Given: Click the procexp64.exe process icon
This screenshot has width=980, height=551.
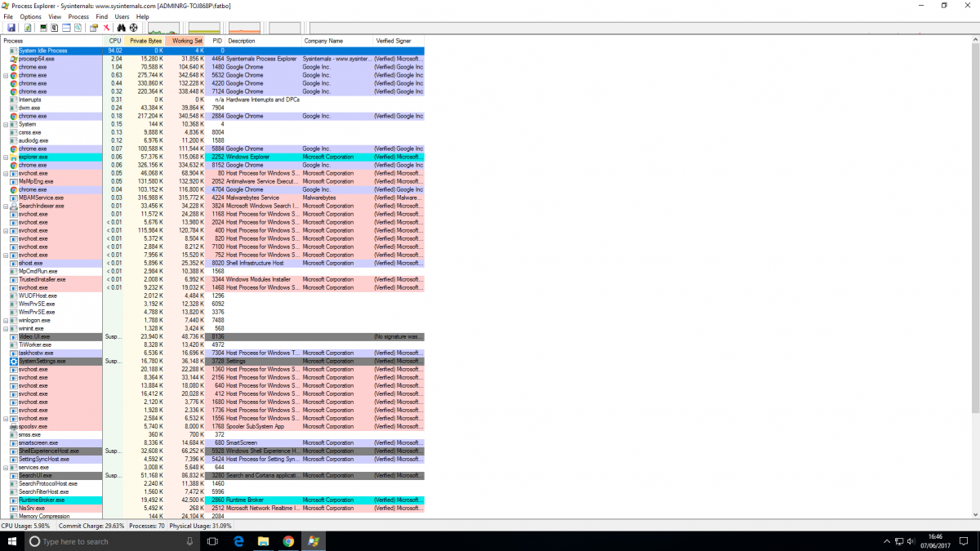Looking at the screenshot, I should (13, 59).
